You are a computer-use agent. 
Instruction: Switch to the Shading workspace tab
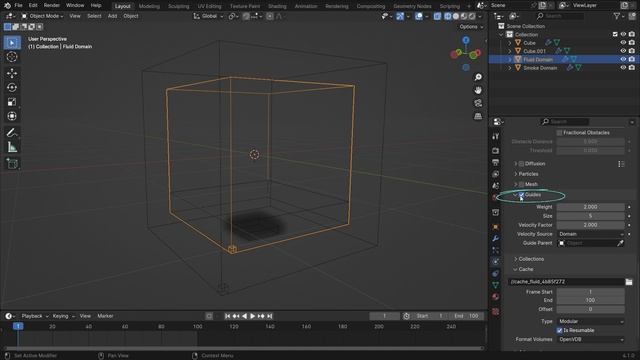[x=277, y=6]
